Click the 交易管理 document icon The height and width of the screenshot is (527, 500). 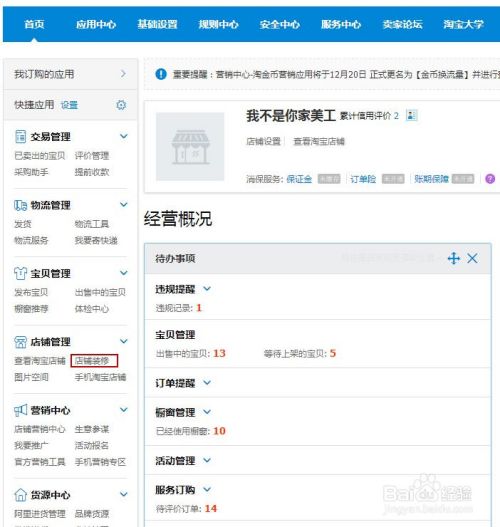point(20,136)
